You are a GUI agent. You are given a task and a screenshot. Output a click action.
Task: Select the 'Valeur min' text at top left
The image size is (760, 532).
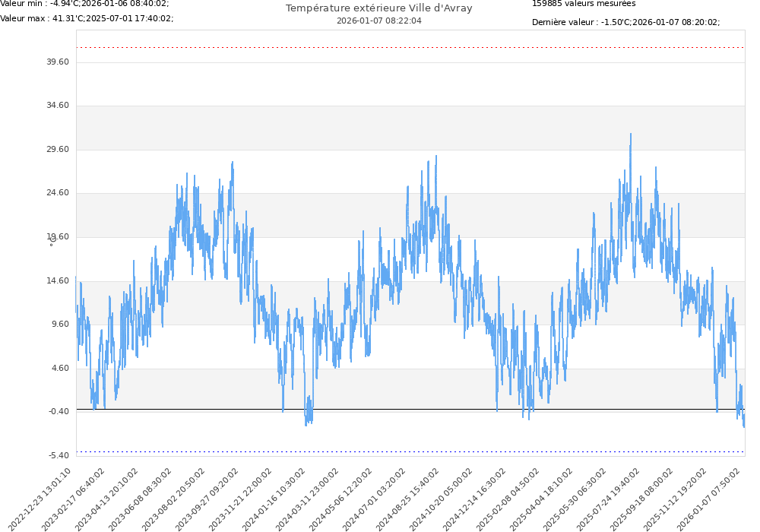click(84, 3)
